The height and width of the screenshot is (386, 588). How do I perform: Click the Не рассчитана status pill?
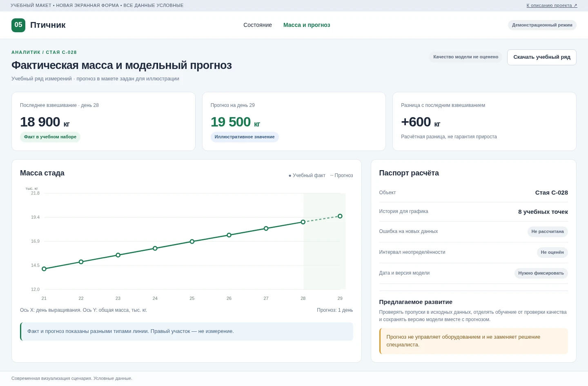[548, 232]
